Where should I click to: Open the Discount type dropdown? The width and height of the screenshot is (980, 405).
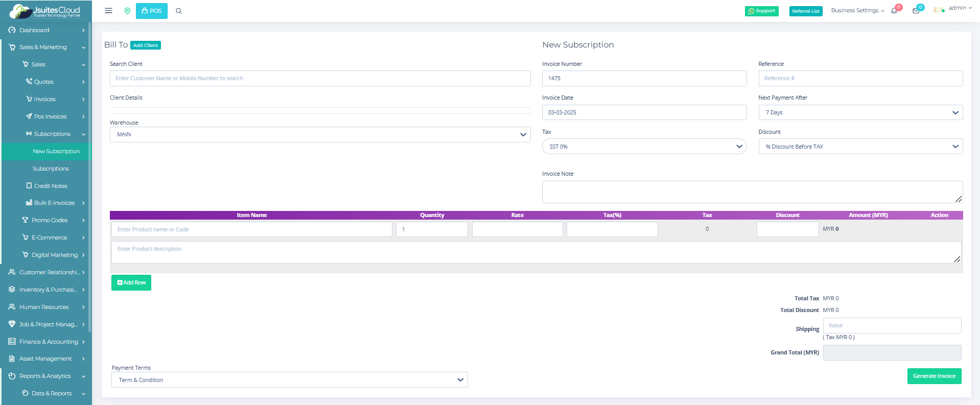[x=860, y=147]
